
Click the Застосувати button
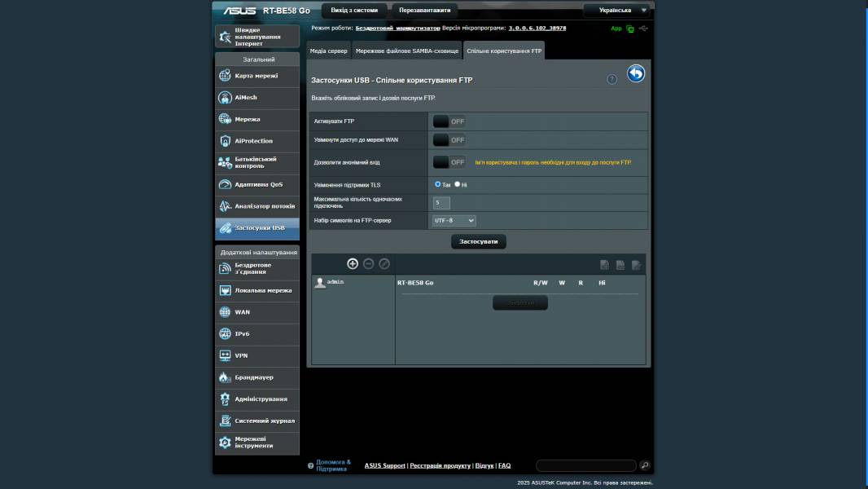pos(479,241)
